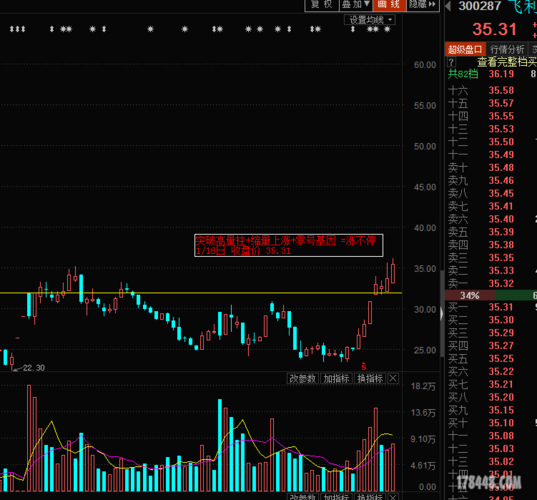The height and width of the screenshot is (500, 537).
Task: Hide side panel with 隐藏 button
Action: (x=423, y=4)
